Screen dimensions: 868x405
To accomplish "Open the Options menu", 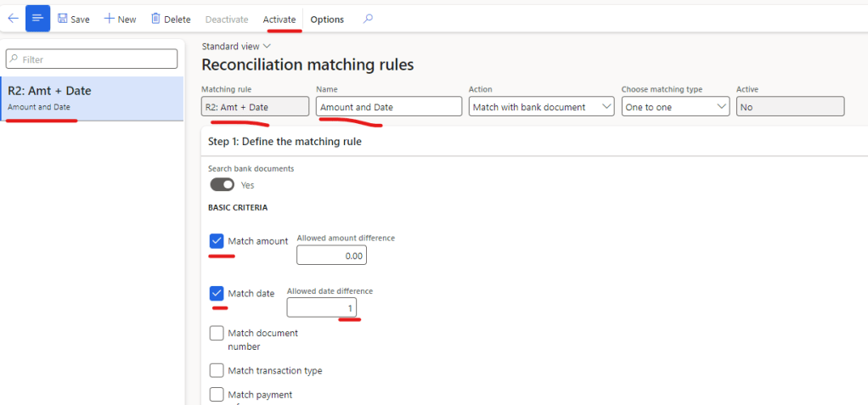I will point(327,20).
